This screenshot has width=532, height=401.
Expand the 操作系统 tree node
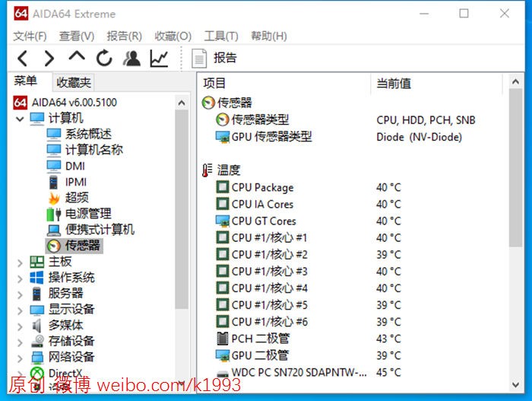coord(20,278)
